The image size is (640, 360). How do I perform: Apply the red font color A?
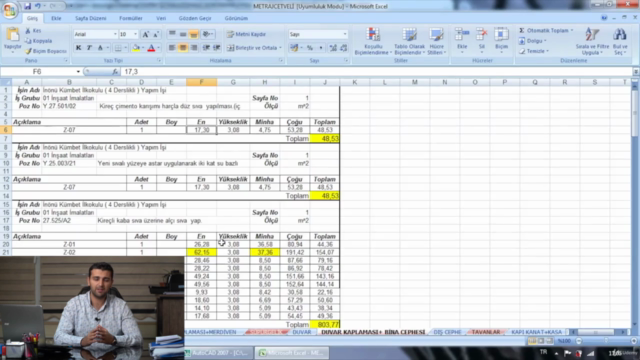pos(151,48)
